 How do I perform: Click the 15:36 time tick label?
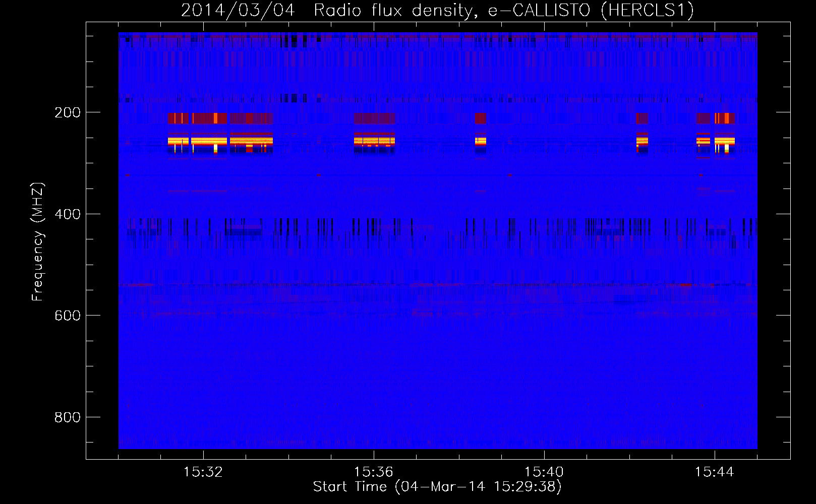(374, 472)
